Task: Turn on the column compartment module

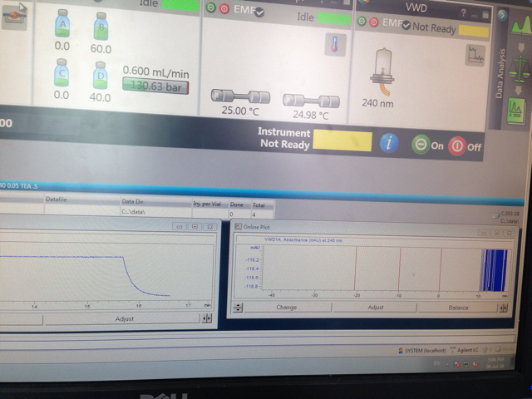Action: pos(210,7)
